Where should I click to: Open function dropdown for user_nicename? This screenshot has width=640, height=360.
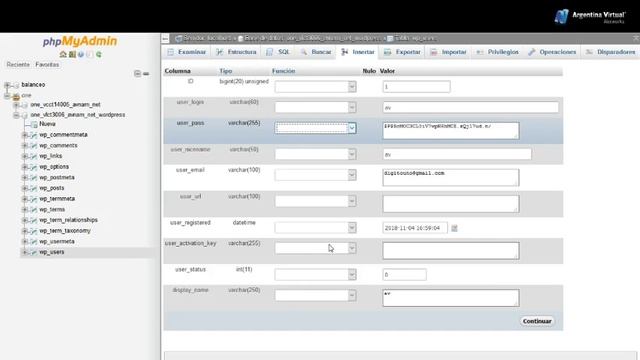click(x=316, y=154)
